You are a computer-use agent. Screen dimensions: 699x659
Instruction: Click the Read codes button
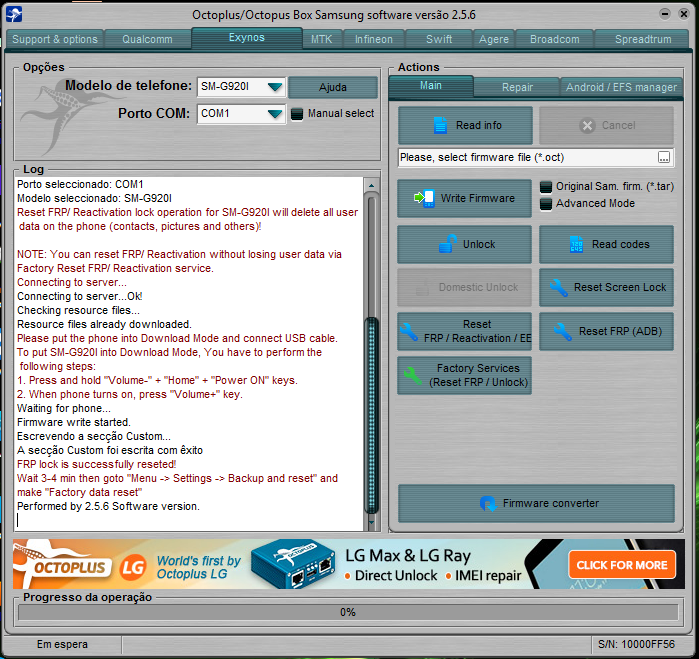pos(606,244)
